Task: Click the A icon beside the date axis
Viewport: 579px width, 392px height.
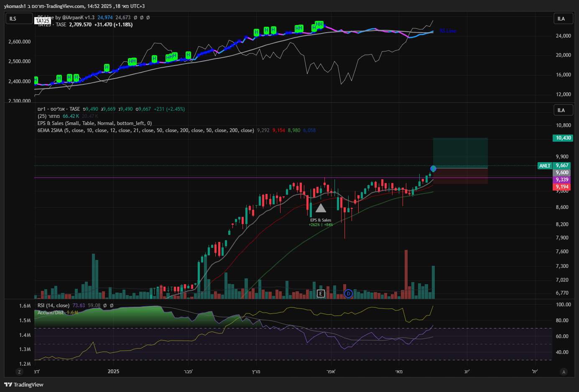Action: [x=564, y=372]
